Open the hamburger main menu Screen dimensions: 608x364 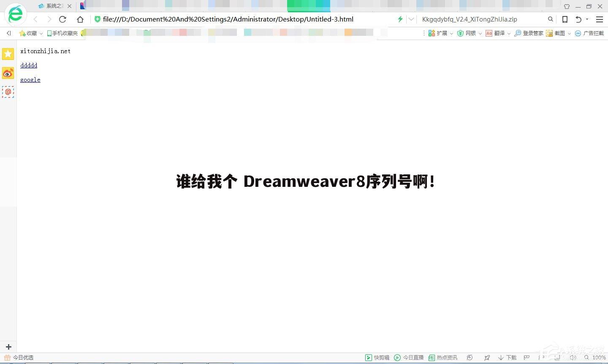(600, 19)
